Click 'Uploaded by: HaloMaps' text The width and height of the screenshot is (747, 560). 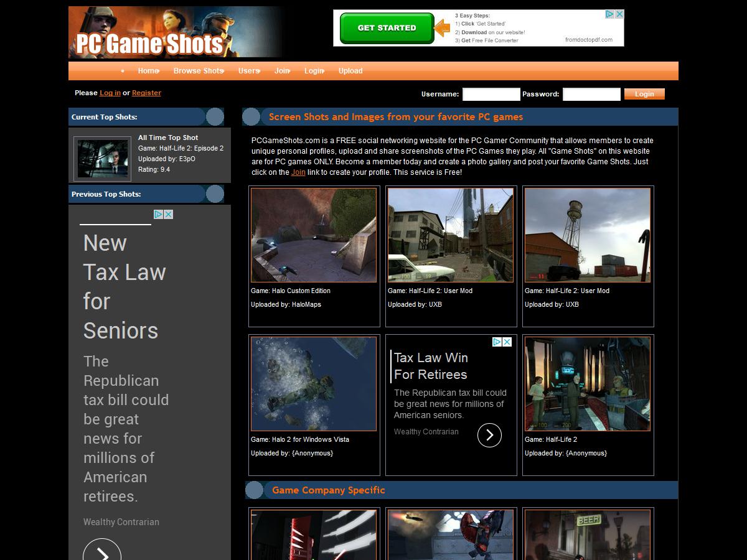point(286,304)
